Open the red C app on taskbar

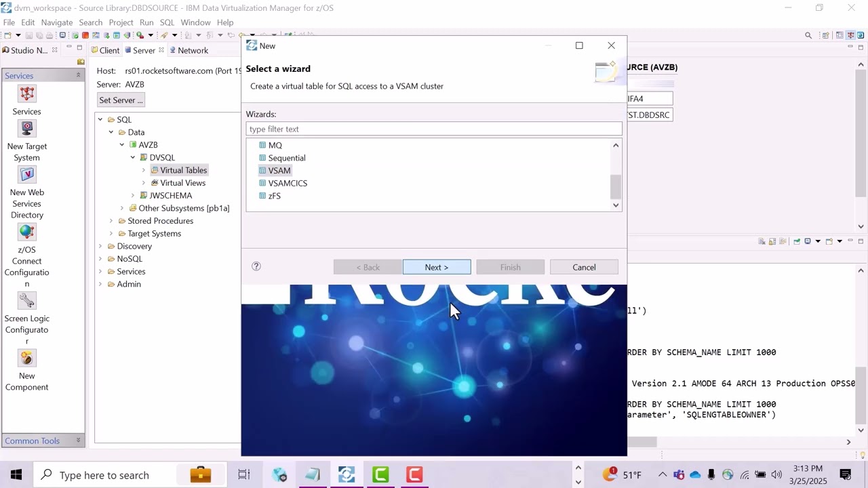click(x=414, y=474)
